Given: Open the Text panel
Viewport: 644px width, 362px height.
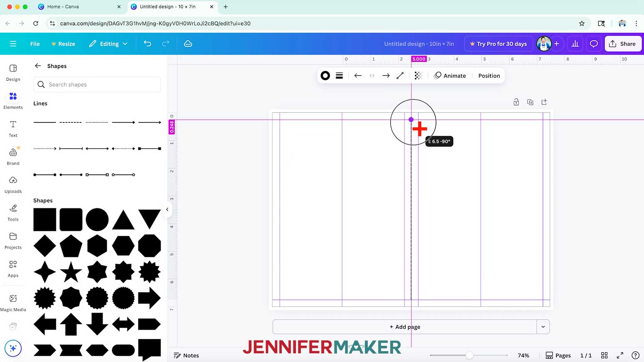Looking at the screenshot, I should click(x=13, y=129).
